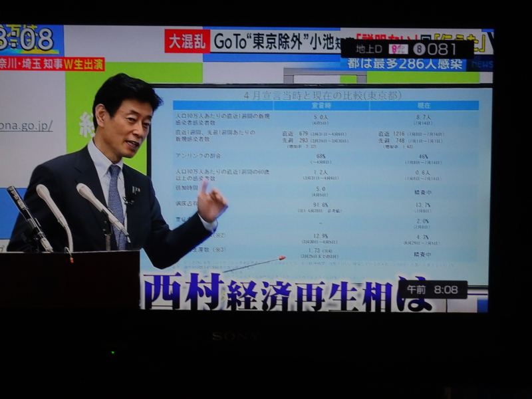
Task: Click 精査中 in the 倍加時間 row
Action: tap(423, 192)
